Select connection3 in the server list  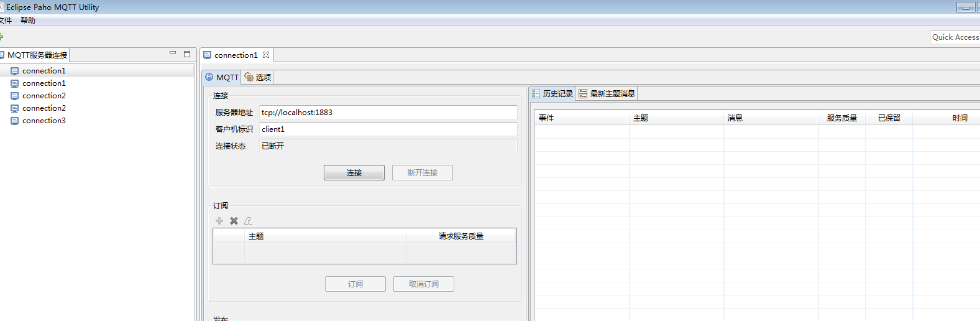44,121
